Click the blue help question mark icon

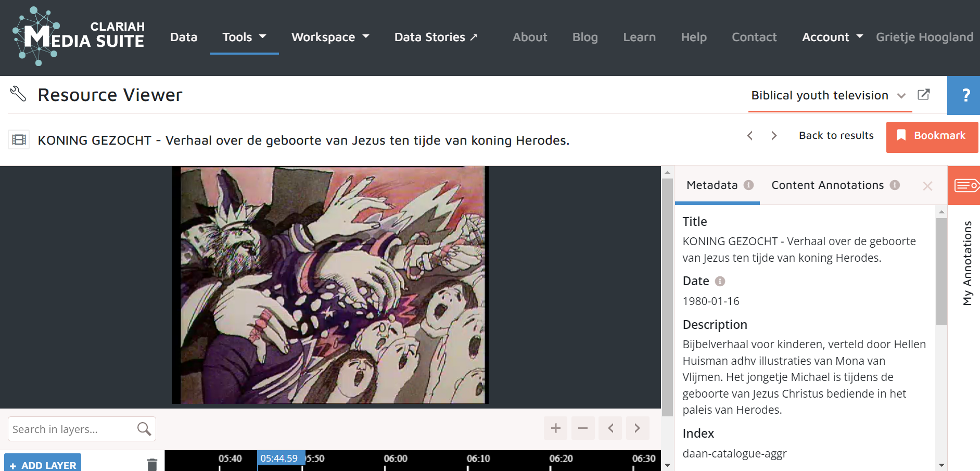(x=965, y=95)
